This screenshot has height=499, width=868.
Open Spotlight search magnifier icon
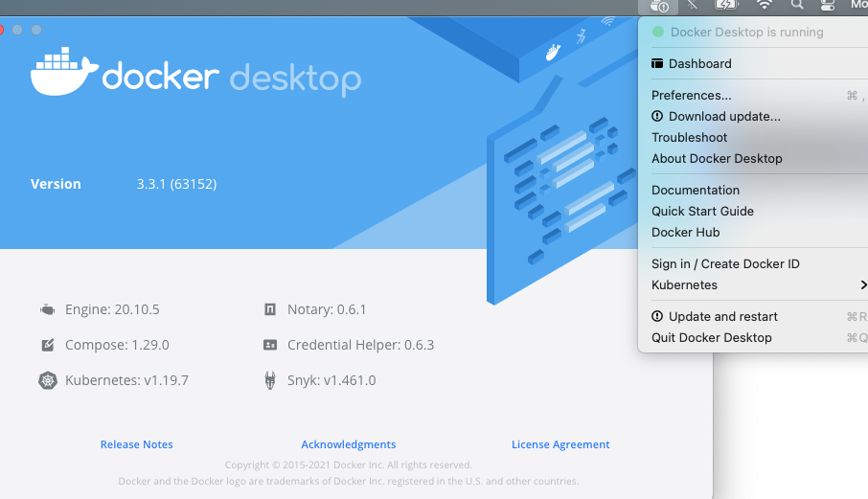[796, 5]
